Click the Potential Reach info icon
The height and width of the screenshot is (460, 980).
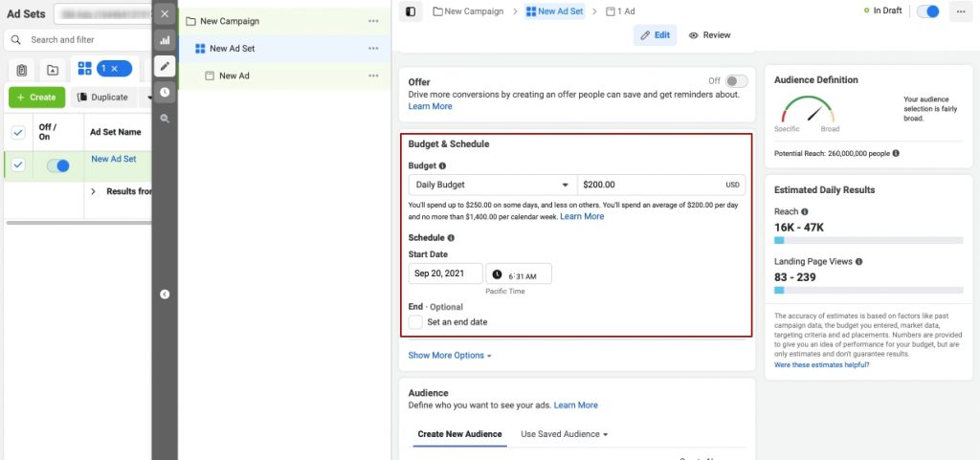[896, 153]
